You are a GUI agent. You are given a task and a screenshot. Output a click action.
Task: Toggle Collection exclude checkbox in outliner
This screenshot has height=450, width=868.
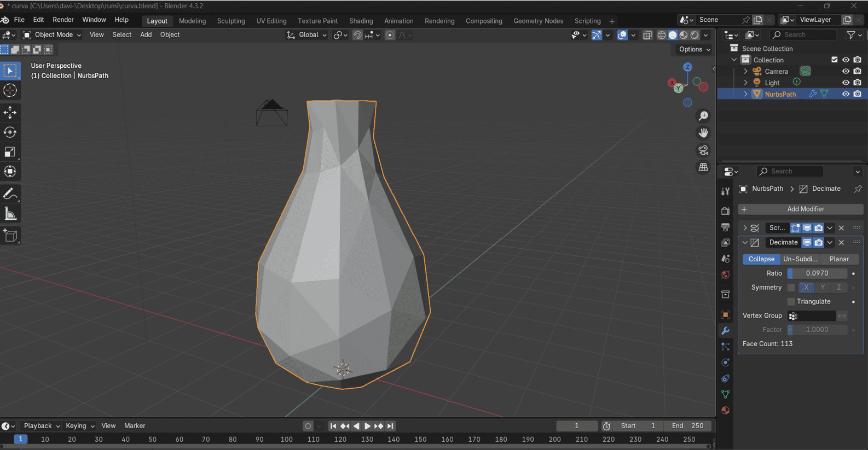pyautogui.click(x=835, y=60)
